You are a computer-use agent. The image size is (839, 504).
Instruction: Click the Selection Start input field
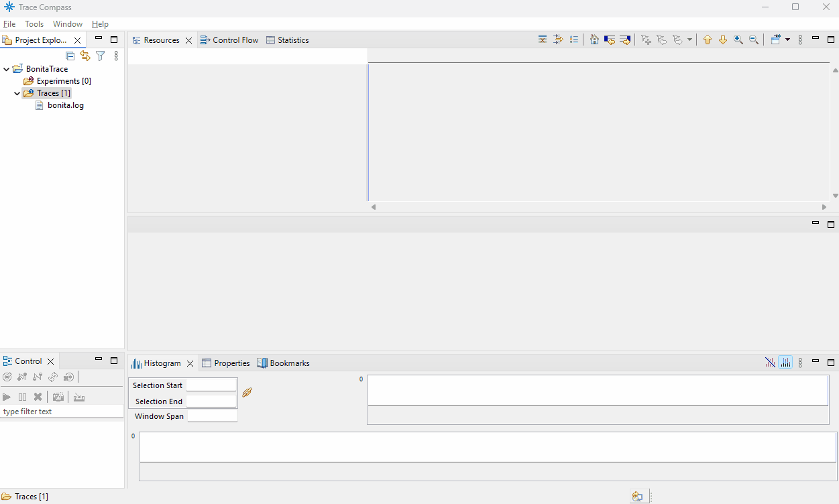coord(211,385)
